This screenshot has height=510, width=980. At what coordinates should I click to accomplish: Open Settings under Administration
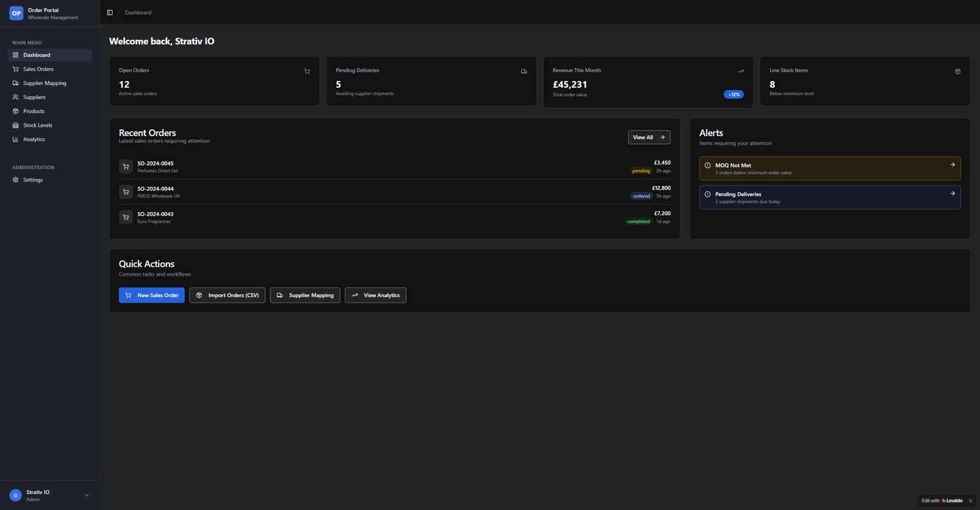[x=50, y=180]
